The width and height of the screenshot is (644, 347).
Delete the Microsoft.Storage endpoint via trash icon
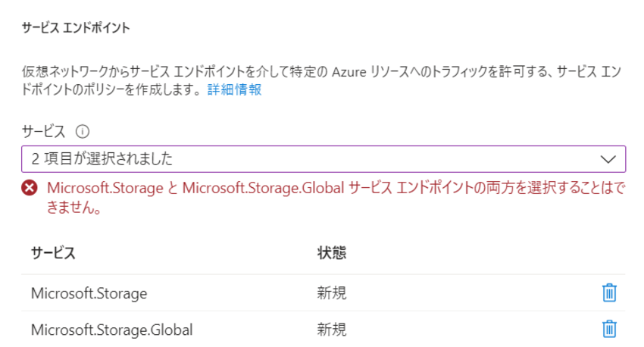click(609, 292)
